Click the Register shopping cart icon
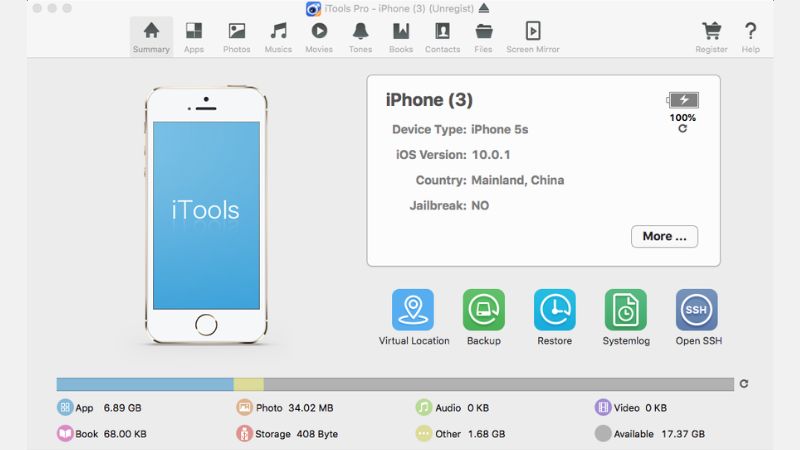This screenshot has height=450, width=800. coord(711,31)
